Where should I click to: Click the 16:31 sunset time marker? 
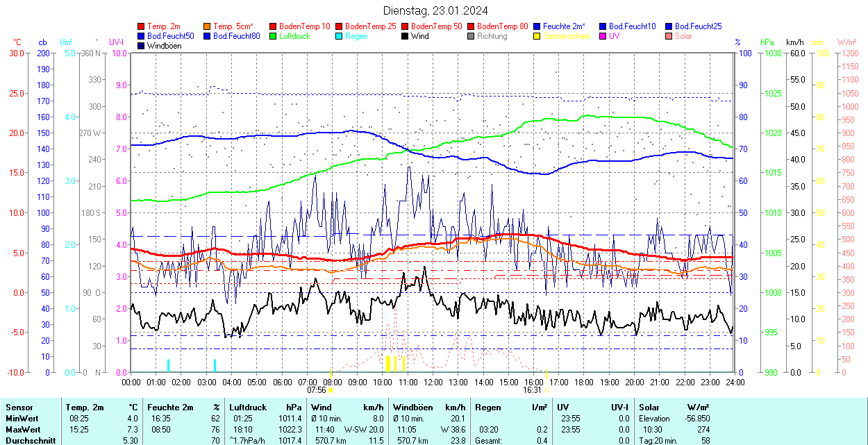tap(533, 390)
